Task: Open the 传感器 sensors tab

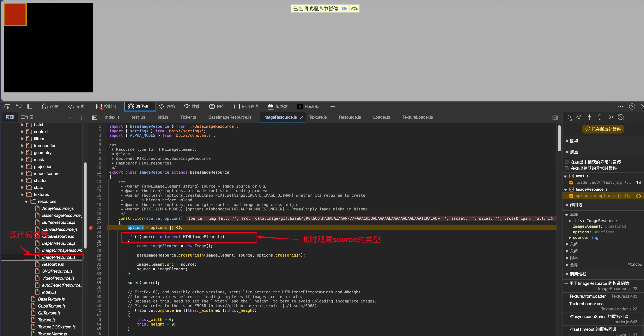Action: pos(278,107)
